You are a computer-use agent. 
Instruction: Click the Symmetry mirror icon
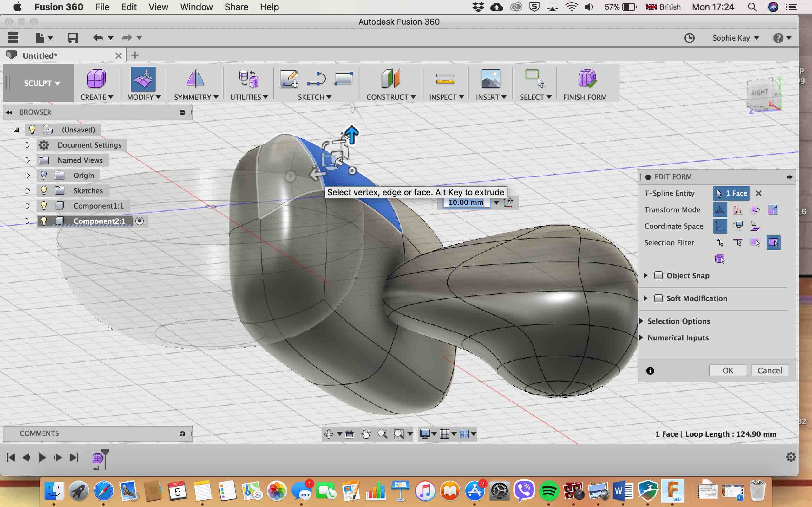[x=195, y=79]
